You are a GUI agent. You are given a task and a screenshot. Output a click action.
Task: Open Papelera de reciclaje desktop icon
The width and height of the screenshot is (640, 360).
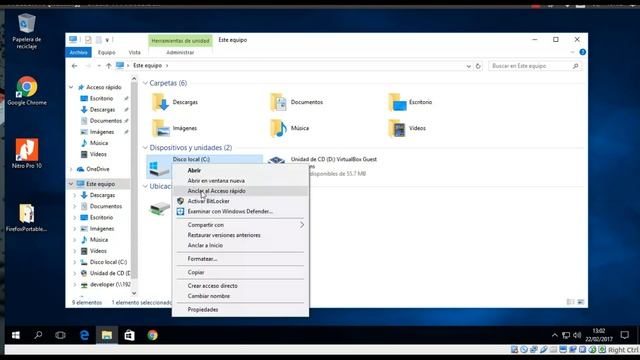point(27,31)
